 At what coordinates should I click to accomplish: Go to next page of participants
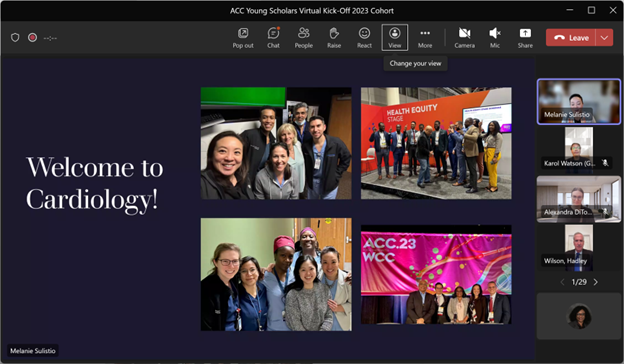(x=596, y=282)
